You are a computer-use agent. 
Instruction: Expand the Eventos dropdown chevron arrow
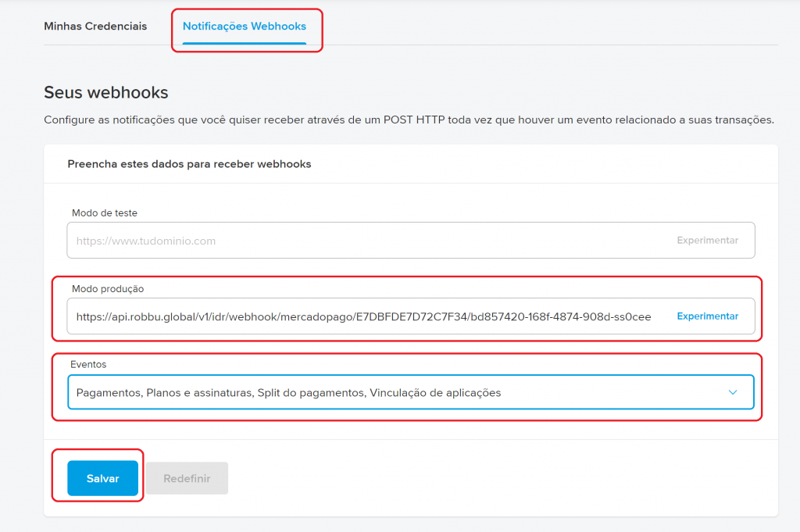(x=732, y=392)
